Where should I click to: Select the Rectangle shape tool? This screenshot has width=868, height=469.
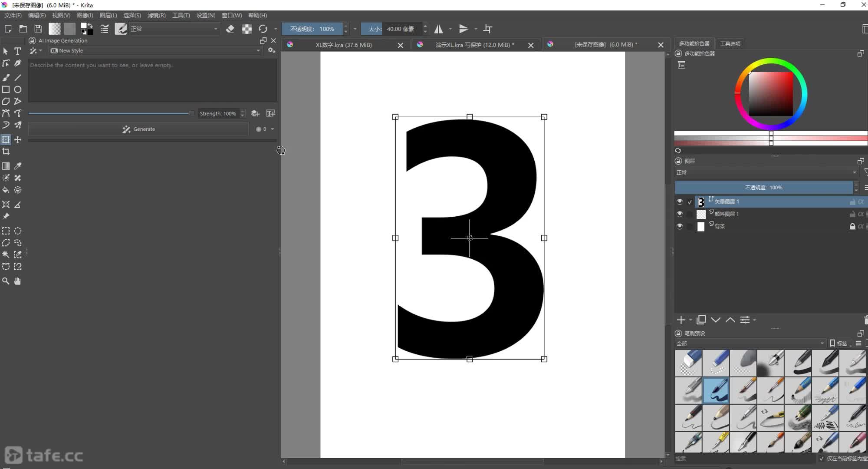[x=6, y=89]
